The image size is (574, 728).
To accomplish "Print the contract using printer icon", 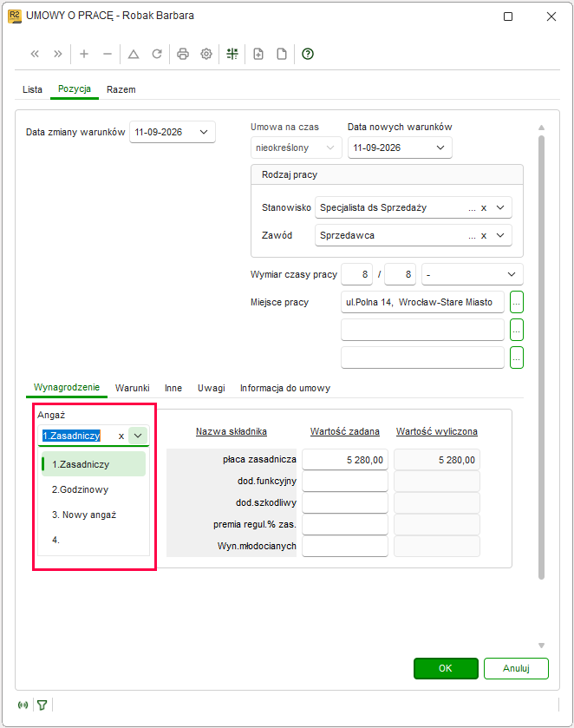I will tap(183, 54).
